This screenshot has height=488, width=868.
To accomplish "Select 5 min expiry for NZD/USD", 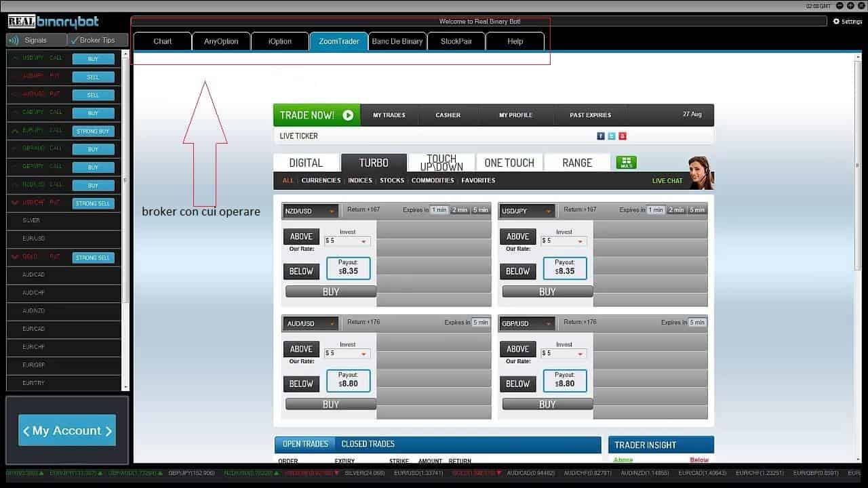I will point(481,210).
